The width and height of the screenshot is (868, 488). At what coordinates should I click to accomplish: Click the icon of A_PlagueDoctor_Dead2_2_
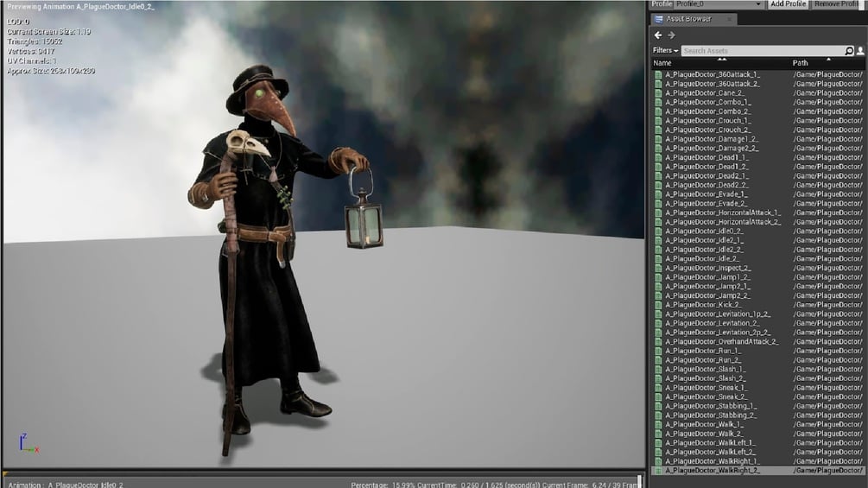tap(658, 186)
